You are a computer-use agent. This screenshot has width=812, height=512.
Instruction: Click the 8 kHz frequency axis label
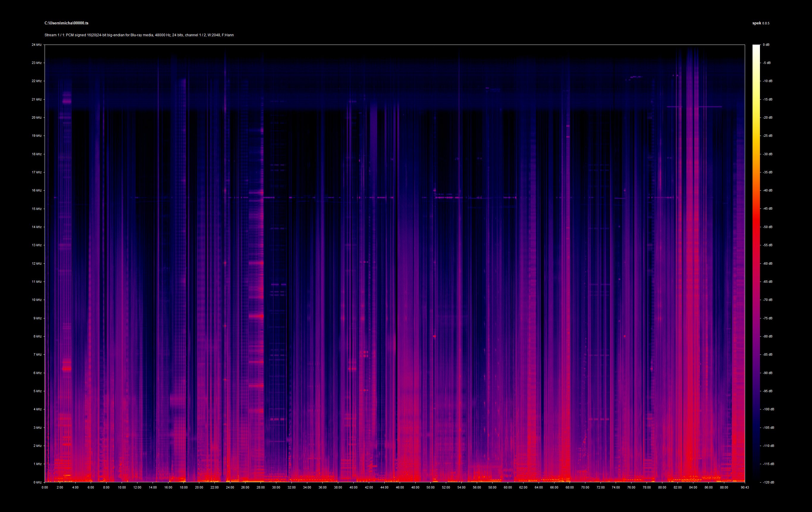(x=37, y=336)
